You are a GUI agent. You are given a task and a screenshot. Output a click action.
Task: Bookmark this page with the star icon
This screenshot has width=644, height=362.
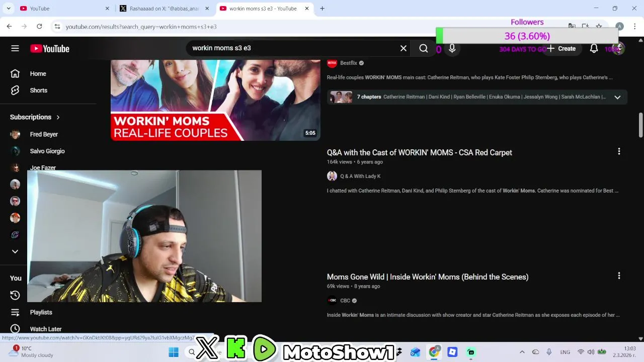599,26
